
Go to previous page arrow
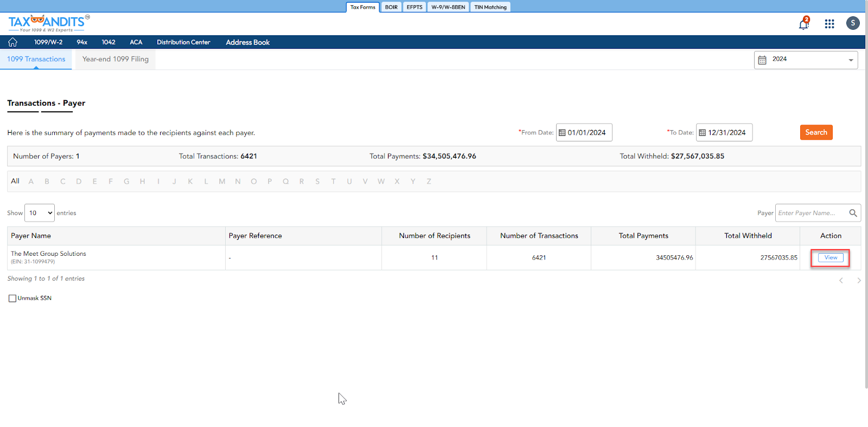point(841,280)
